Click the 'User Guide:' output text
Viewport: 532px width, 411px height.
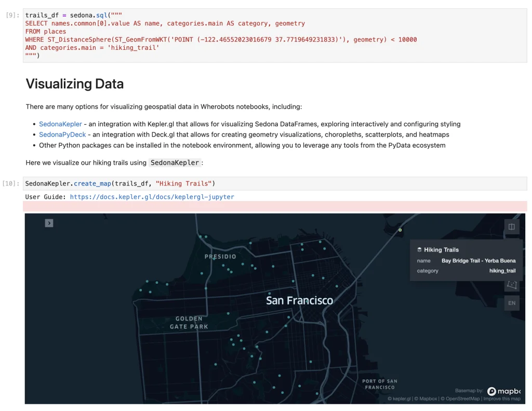46,197
